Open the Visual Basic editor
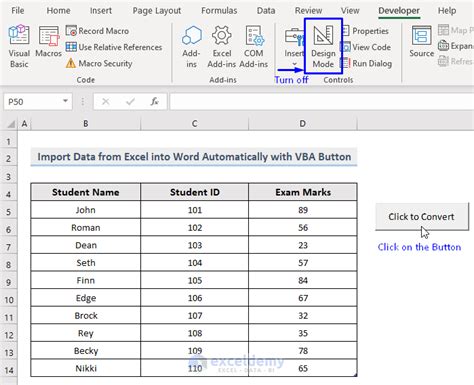Image resolution: width=474 pixels, height=385 pixels. [19, 46]
